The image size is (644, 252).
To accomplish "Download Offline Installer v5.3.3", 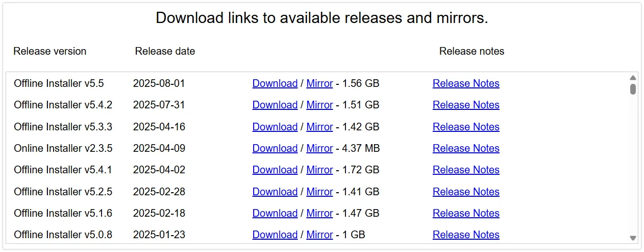I will (275, 127).
